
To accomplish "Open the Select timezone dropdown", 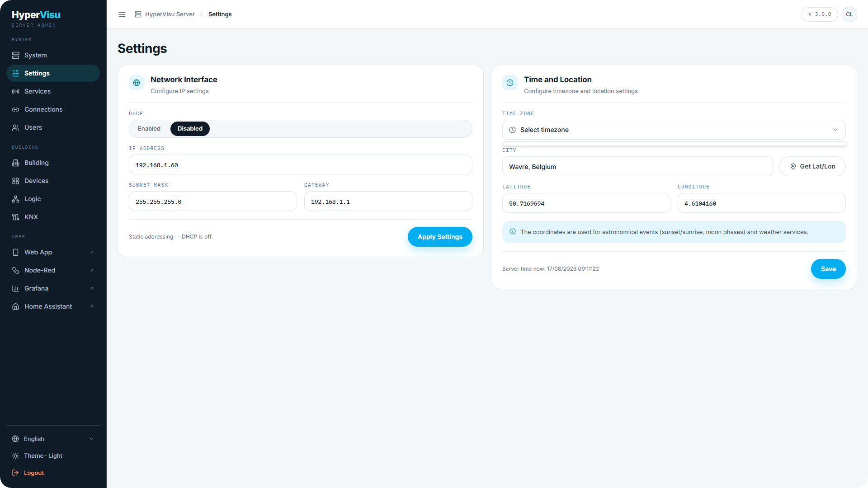I will pos(674,130).
